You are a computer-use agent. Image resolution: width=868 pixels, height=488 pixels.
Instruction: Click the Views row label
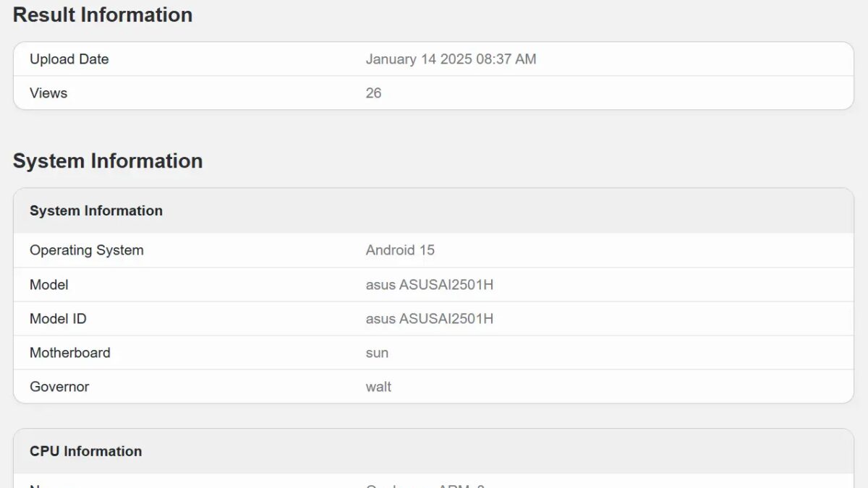click(48, 93)
